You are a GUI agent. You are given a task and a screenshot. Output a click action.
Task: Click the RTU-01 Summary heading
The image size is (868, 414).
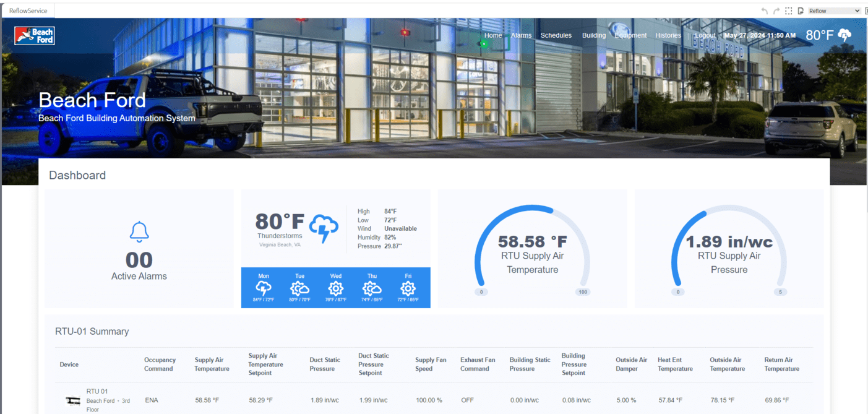(x=92, y=331)
